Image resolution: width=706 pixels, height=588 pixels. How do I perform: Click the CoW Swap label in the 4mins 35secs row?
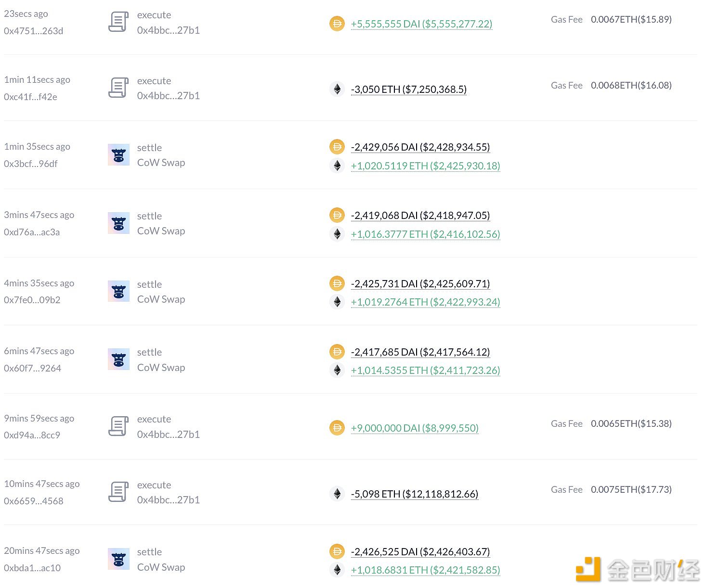coord(161,299)
